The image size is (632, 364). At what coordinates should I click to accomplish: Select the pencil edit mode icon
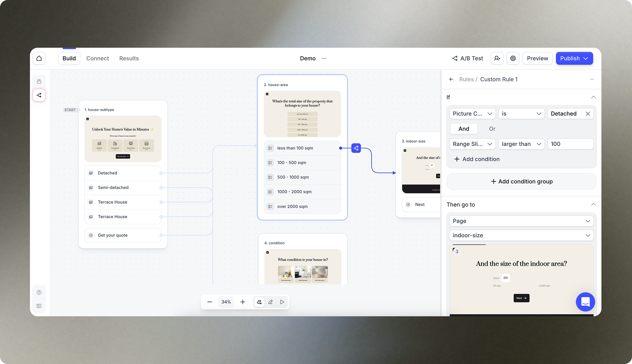pyautogui.click(x=270, y=302)
